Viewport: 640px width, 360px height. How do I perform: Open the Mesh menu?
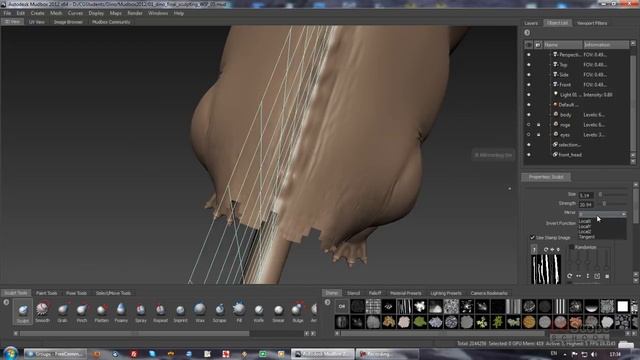tap(56, 13)
